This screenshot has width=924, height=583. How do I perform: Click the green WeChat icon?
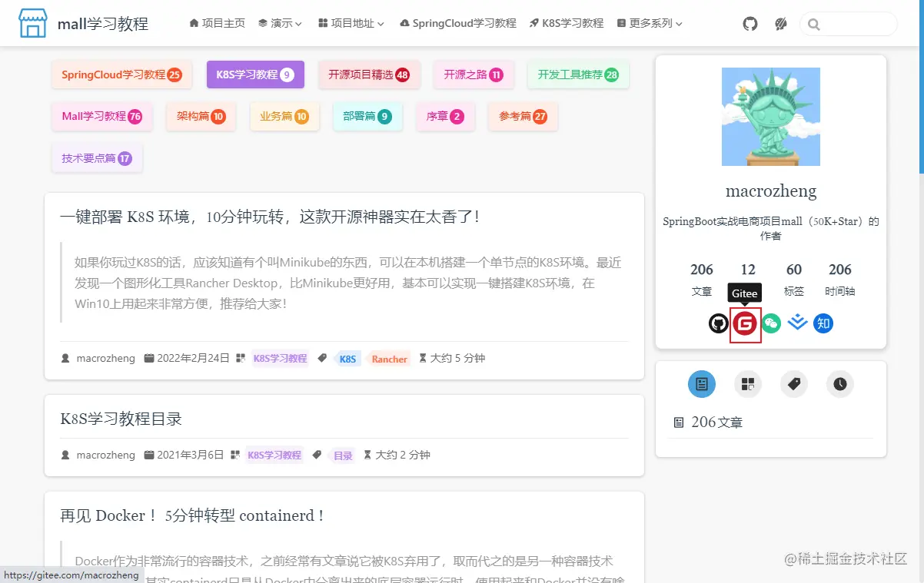click(771, 323)
